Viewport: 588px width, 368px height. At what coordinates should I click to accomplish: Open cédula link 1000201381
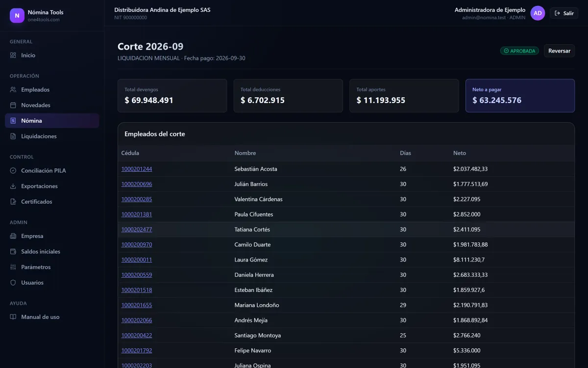(137, 214)
